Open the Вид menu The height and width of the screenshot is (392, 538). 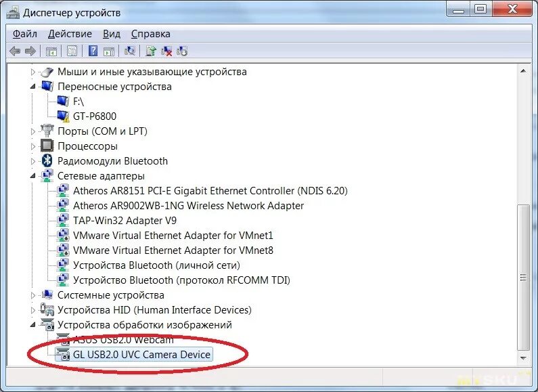112,34
